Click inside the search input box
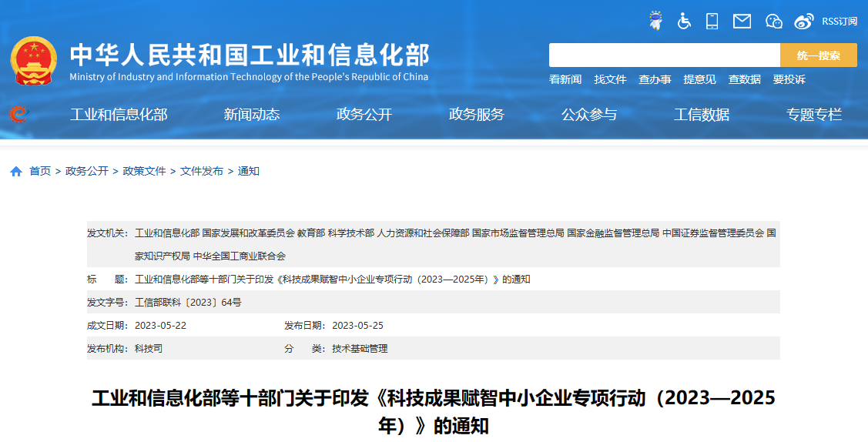The image size is (868, 442). 664,55
